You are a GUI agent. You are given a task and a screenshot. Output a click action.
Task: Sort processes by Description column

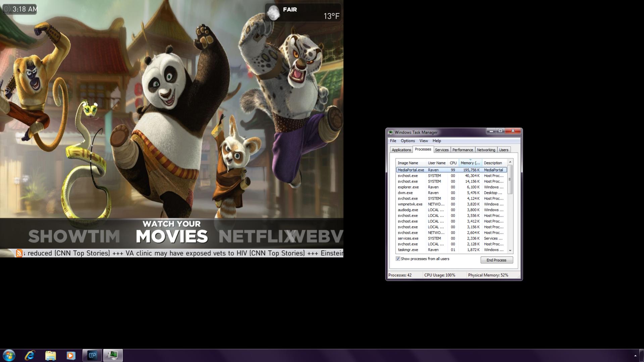(x=494, y=163)
